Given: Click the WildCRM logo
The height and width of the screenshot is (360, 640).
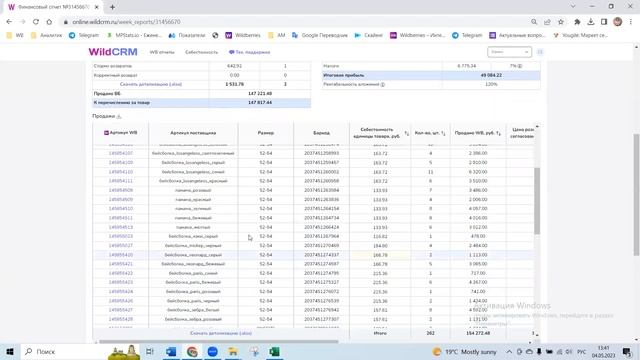Looking at the screenshot, I should point(113,52).
